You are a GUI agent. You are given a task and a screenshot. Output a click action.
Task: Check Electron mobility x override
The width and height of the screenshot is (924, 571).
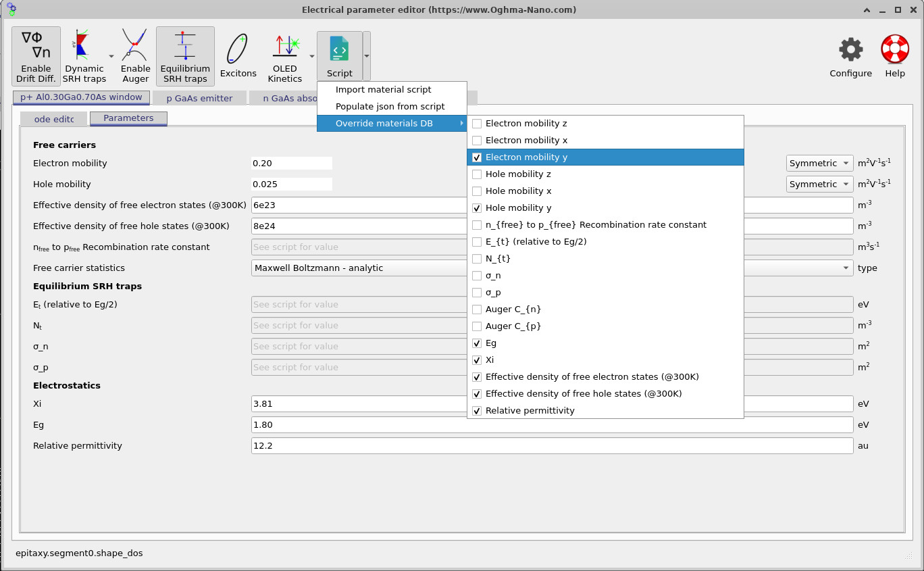click(x=477, y=141)
